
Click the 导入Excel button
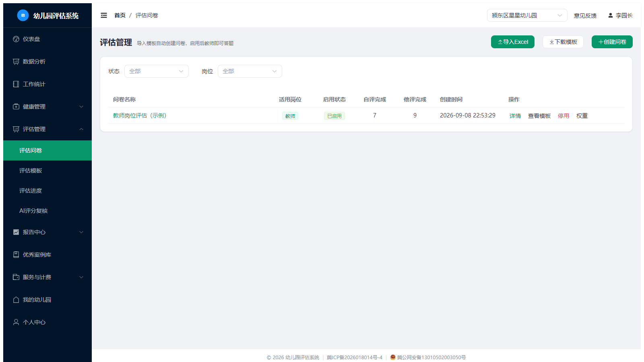[513, 42]
